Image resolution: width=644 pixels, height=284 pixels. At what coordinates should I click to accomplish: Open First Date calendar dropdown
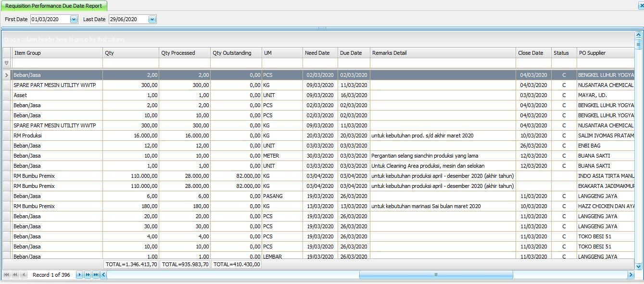tap(74, 19)
